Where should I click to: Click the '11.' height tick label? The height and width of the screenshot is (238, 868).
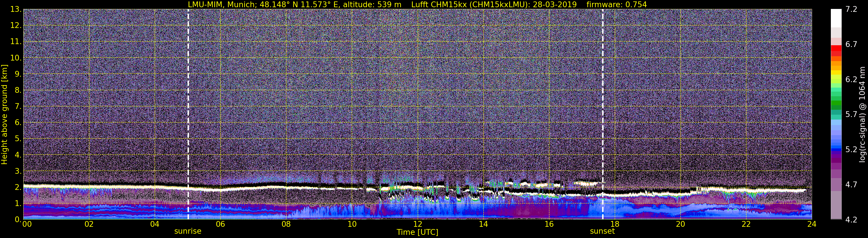point(16,42)
